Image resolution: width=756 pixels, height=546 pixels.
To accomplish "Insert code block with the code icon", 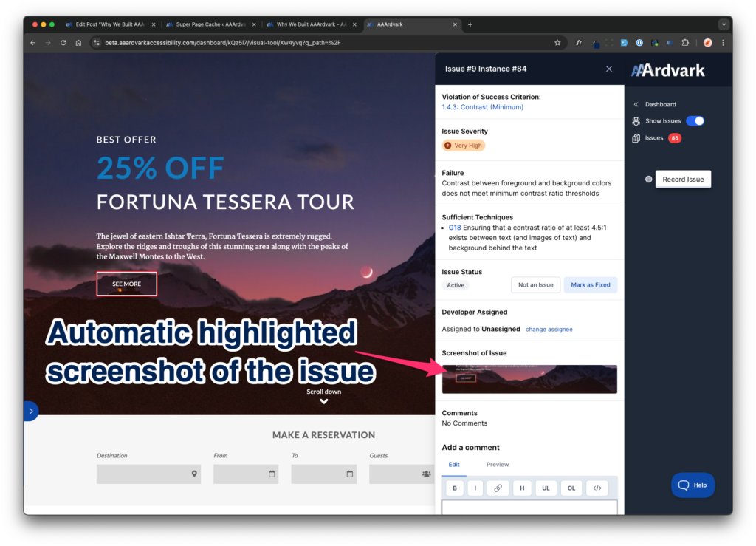I will 597,488.
